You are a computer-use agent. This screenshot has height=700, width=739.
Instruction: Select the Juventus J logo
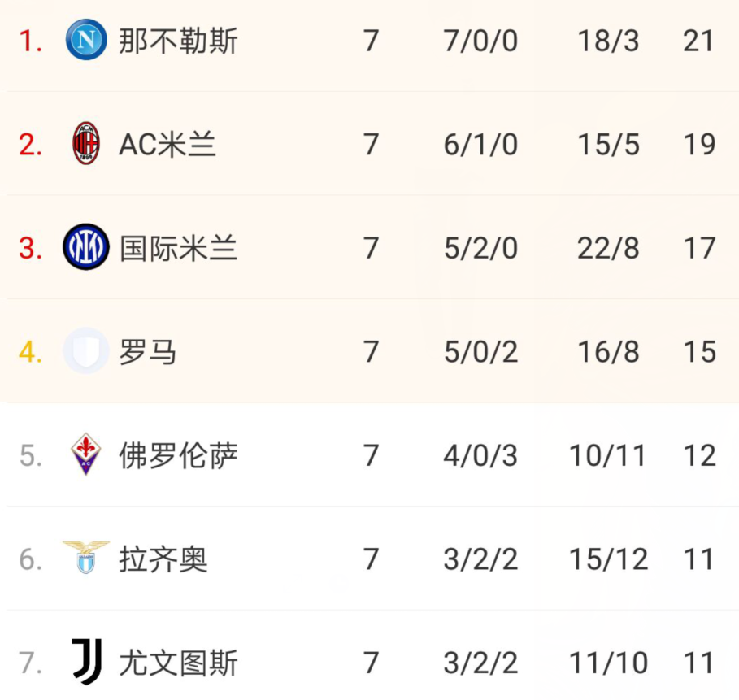tap(87, 662)
